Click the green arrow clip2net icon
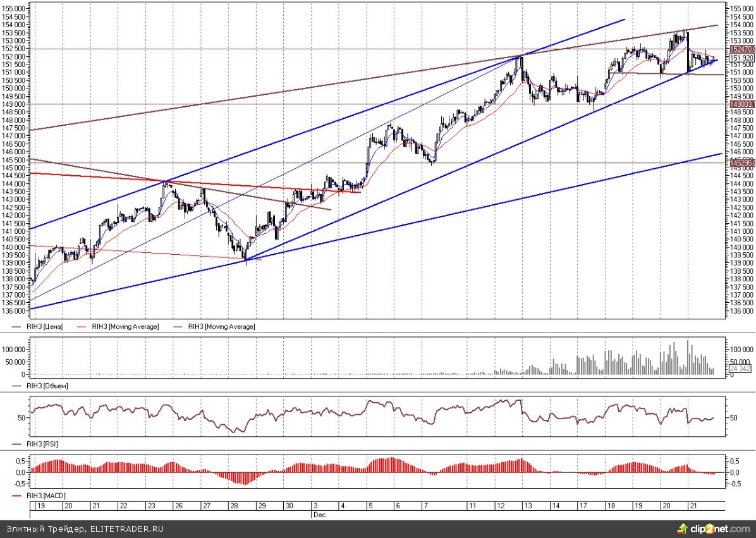This screenshot has width=756, height=538. 683,529
